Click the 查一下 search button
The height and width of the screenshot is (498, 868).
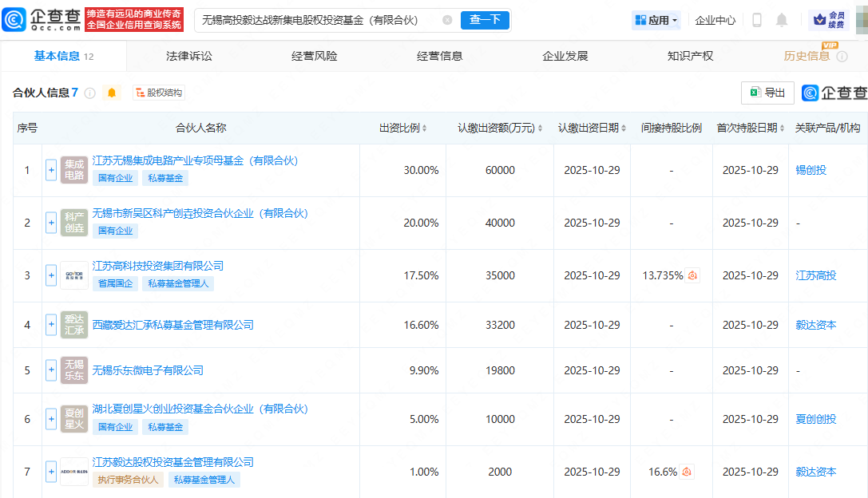point(485,20)
